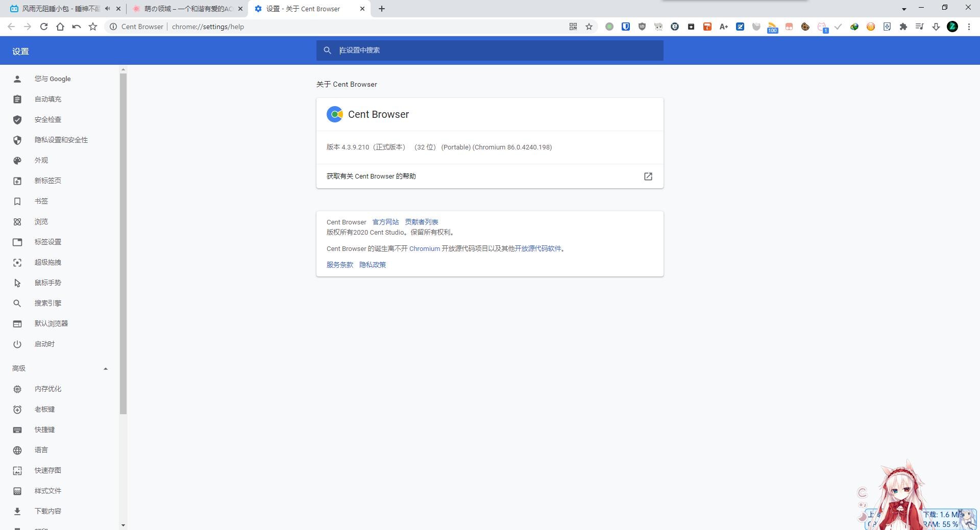Open the downloads arrow icon in toolbar
Viewport: 980px width, 530px height.
[936, 27]
